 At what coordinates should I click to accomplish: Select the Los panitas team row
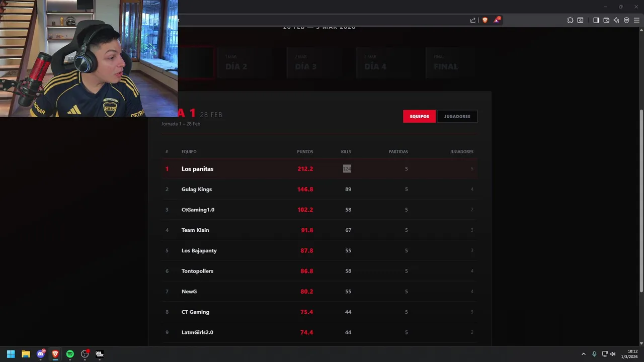pyautogui.click(x=319, y=168)
